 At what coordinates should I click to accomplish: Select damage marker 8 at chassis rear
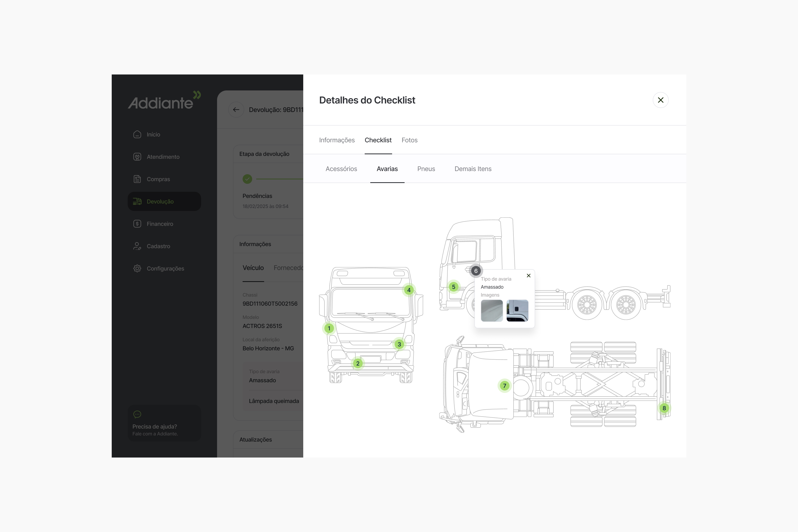click(x=664, y=408)
